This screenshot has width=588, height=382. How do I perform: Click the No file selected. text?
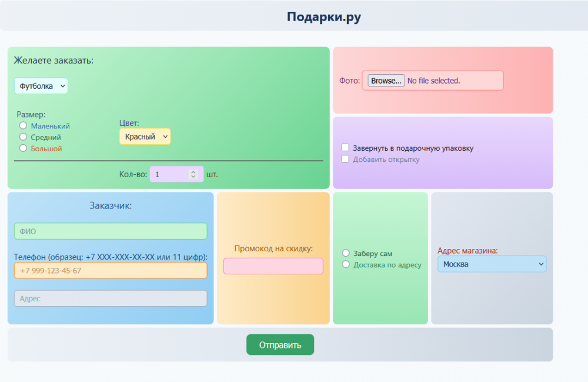point(433,81)
